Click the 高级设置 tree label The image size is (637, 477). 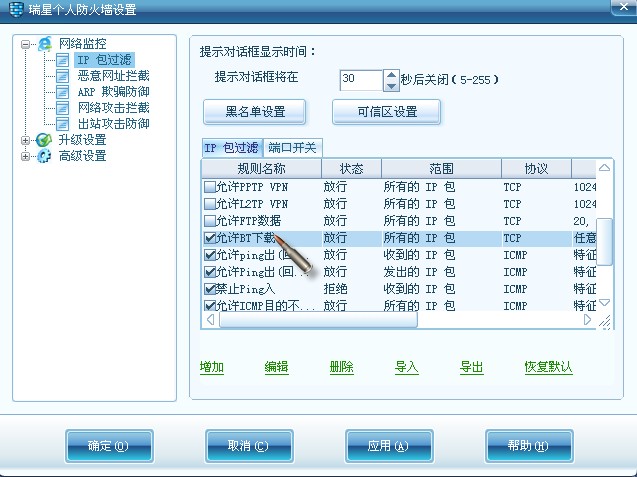click(x=82, y=156)
